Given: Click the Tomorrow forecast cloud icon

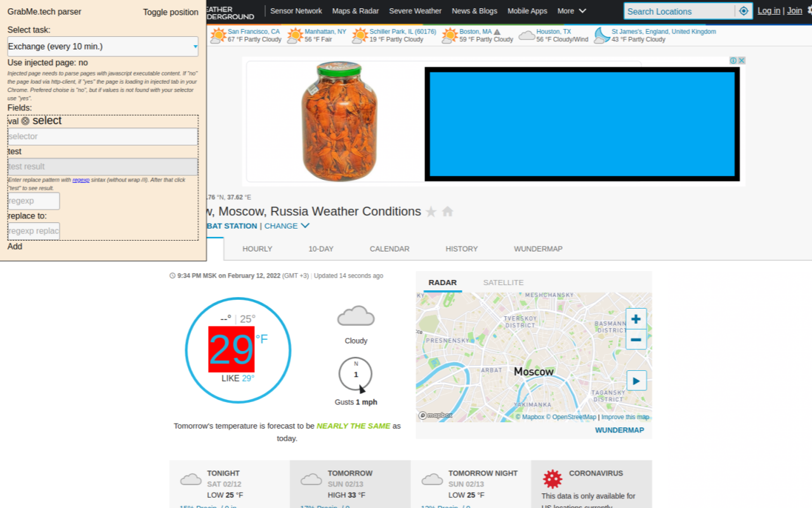Looking at the screenshot, I should [x=311, y=479].
